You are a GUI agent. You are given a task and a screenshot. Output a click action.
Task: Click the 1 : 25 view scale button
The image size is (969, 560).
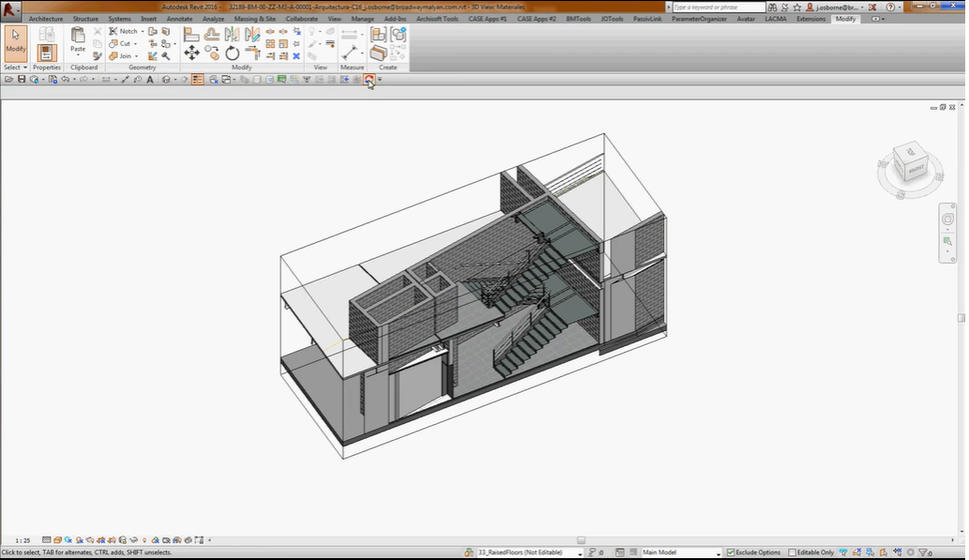point(23,540)
